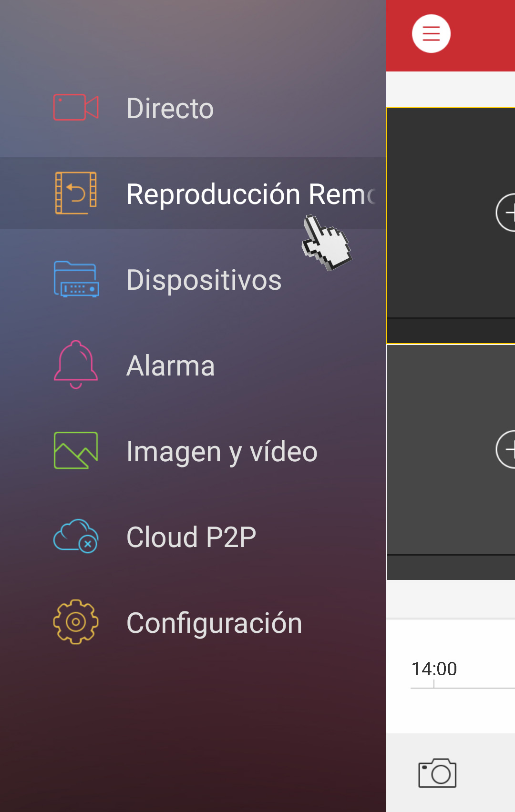Toggle the hamburger menu button in red header
This screenshot has width=515, height=812.
point(431,34)
